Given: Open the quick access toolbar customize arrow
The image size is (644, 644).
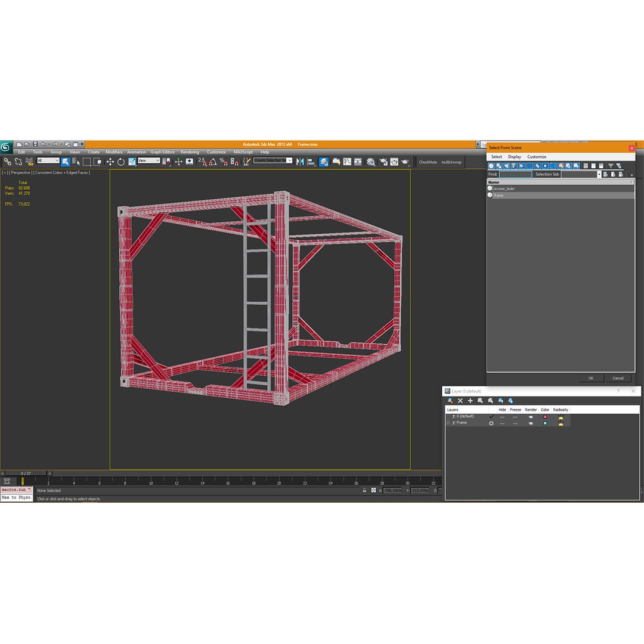Looking at the screenshot, I should point(82,144).
